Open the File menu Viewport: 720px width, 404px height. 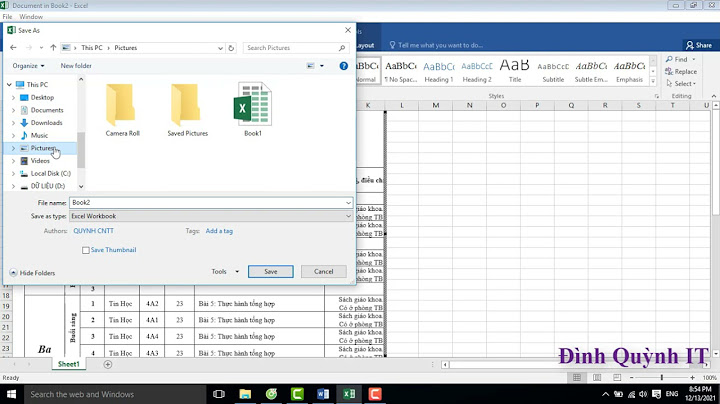pos(7,17)
